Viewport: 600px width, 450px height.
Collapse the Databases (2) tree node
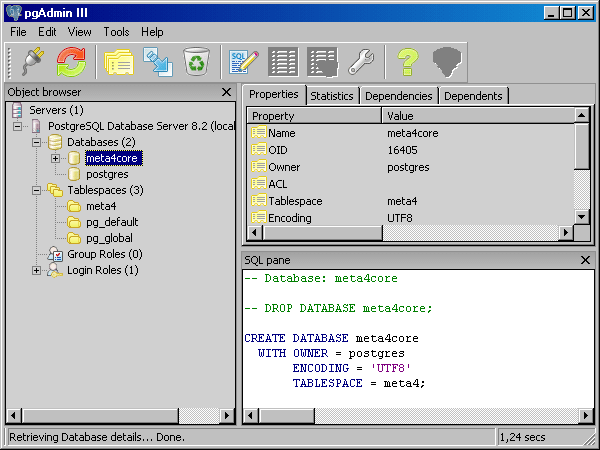click(x=36, y=142)
